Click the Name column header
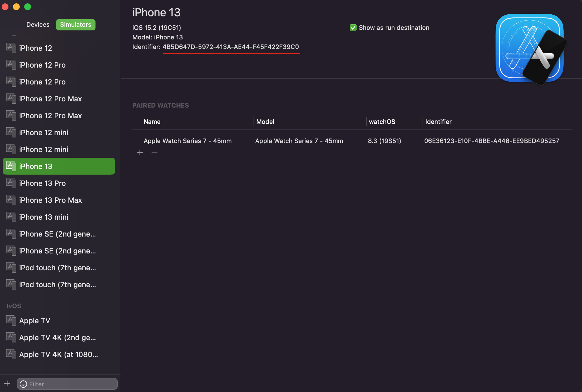 152,122
